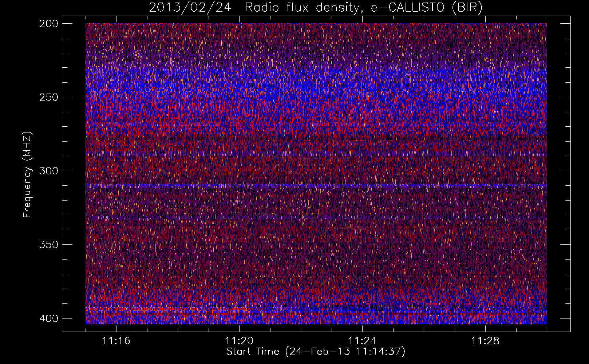This screenshot has height=364, width=589.
Task: Click the narrow blue line near 310 MHz
Action: click(x=316, y=186)
